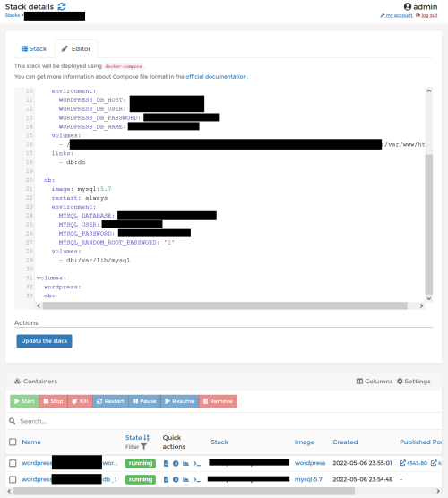Click the page bottom horizontal scrollbar
This screenshot has height=498, width=448.
point(184,492)
